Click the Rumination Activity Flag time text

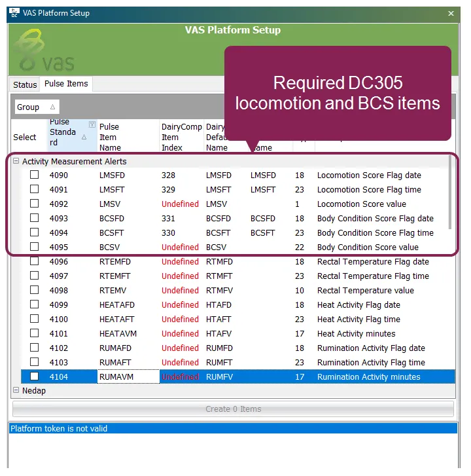point(371,363)
